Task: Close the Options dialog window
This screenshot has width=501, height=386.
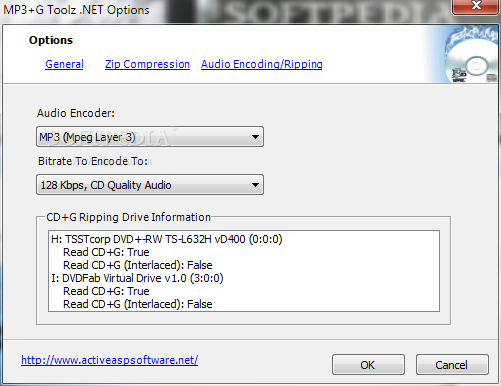Action: [476, 6]
